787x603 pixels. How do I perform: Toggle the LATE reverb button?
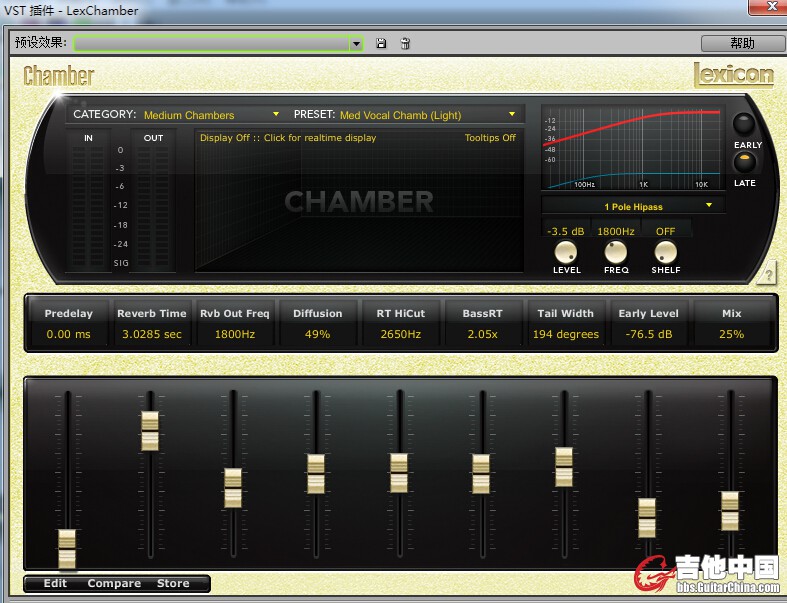point(744,163)
